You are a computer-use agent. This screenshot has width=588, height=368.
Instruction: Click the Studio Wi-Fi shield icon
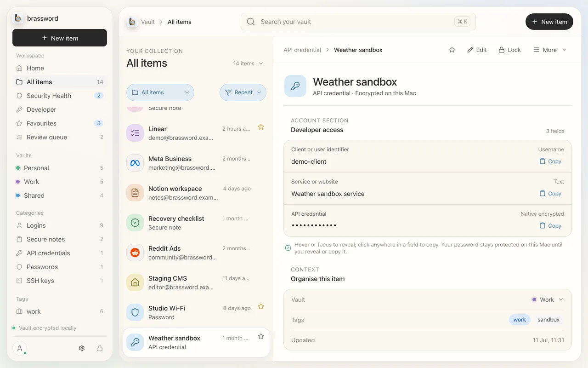click(x=135, y=312)
